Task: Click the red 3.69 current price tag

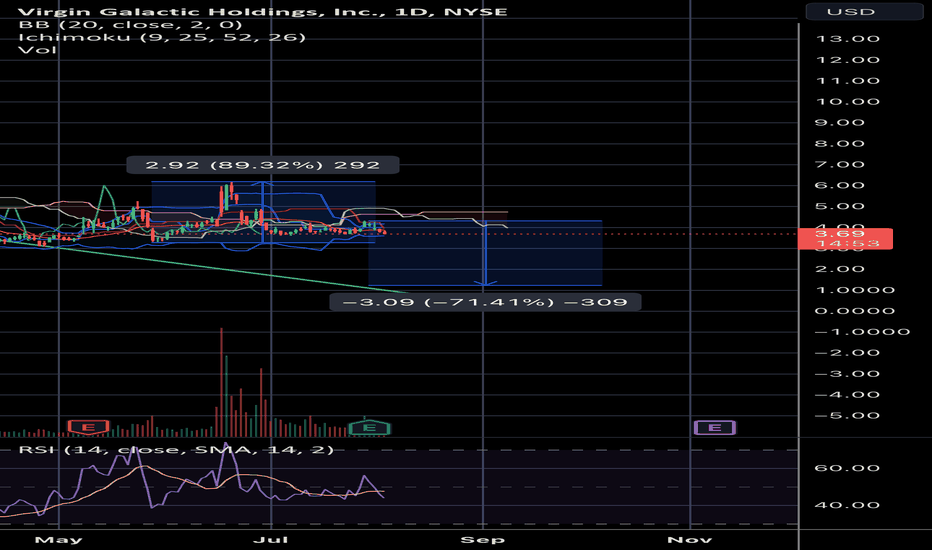Action: (846, 238)
